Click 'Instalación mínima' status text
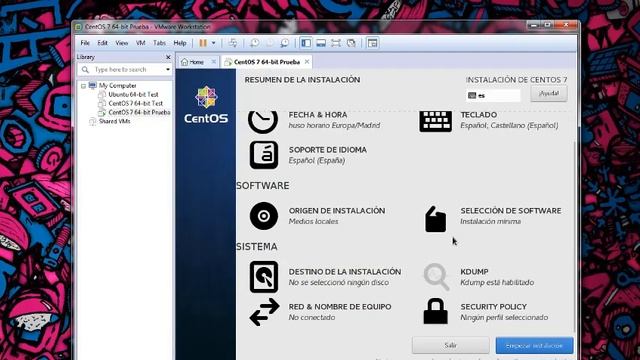 491,221
